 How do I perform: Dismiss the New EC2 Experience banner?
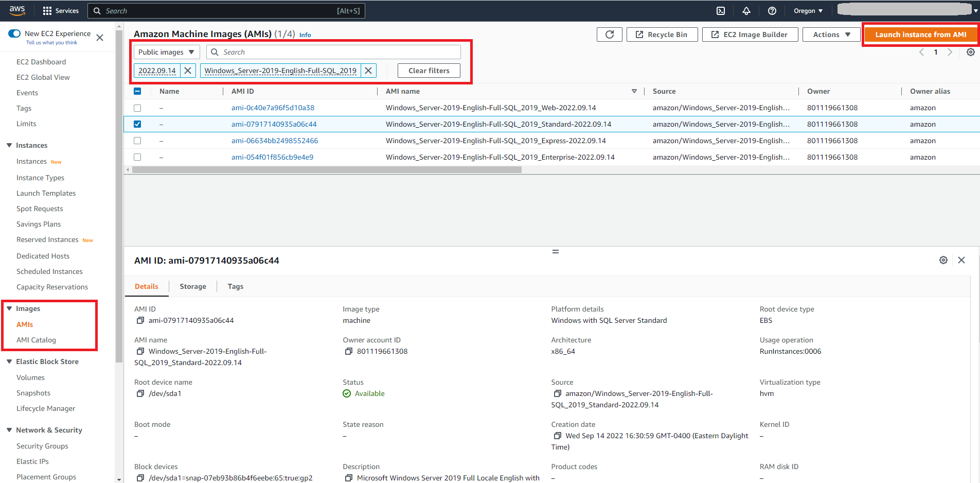[x=100, y=38]
